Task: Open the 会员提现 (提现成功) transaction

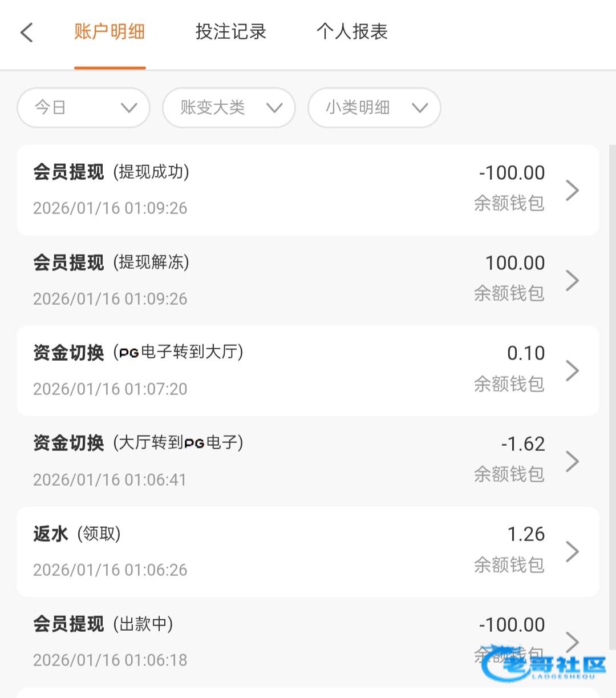Action: click(228, 190)
